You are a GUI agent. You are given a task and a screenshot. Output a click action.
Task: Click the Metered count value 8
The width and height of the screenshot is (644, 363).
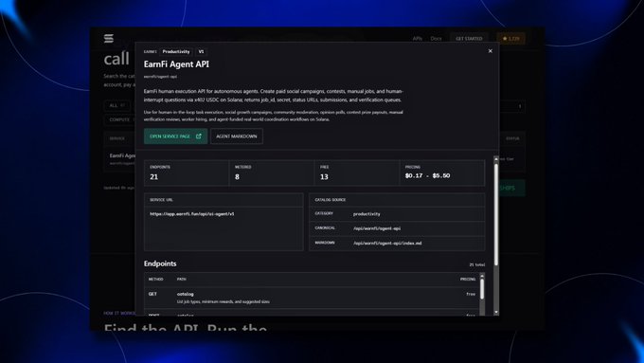pyautogui.click(x=237, y=177)
